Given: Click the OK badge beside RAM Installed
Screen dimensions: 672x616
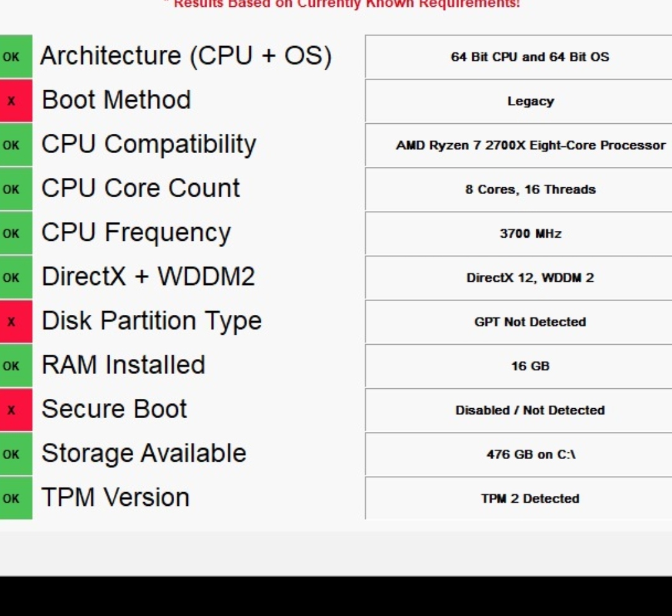Looking at the screenshot, I should tap(14, 365).
